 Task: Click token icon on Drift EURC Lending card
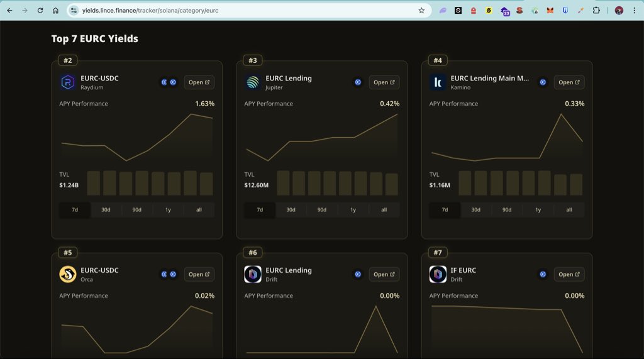(358, 274)
